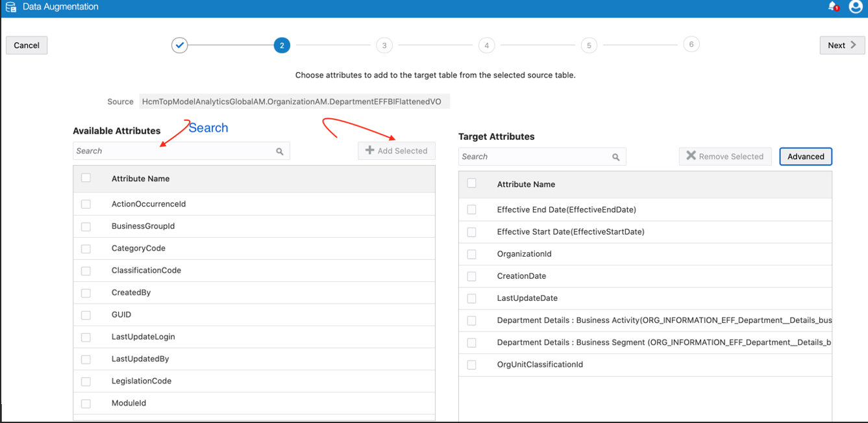Image resolution: width=868 pixels, height=423 pixels.
Task: Click the Data Augmentation app icon
Action: pos(11,7)
